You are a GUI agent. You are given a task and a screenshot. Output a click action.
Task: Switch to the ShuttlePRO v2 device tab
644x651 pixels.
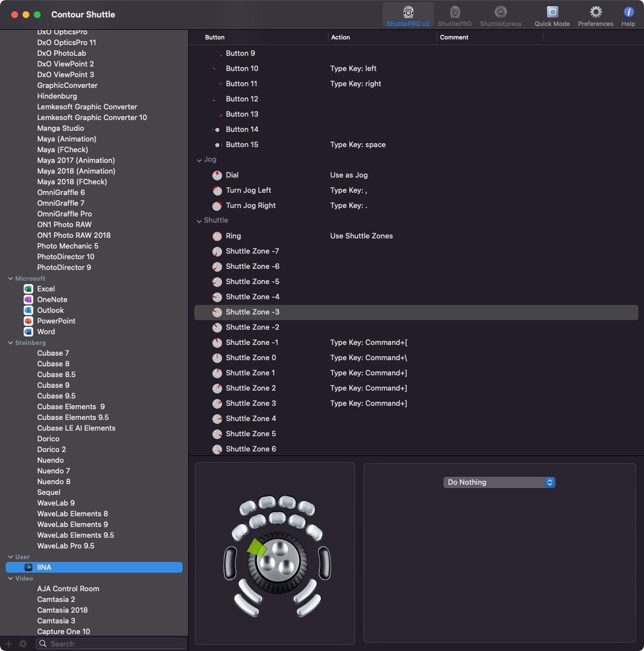408,15
